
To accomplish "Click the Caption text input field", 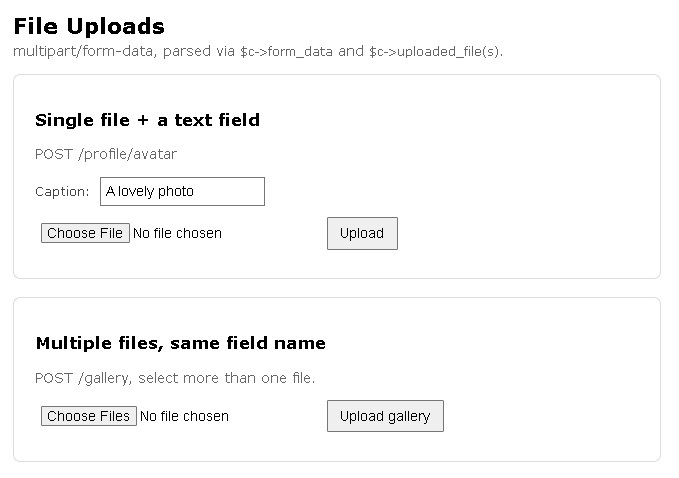I will tap(182, 191).
